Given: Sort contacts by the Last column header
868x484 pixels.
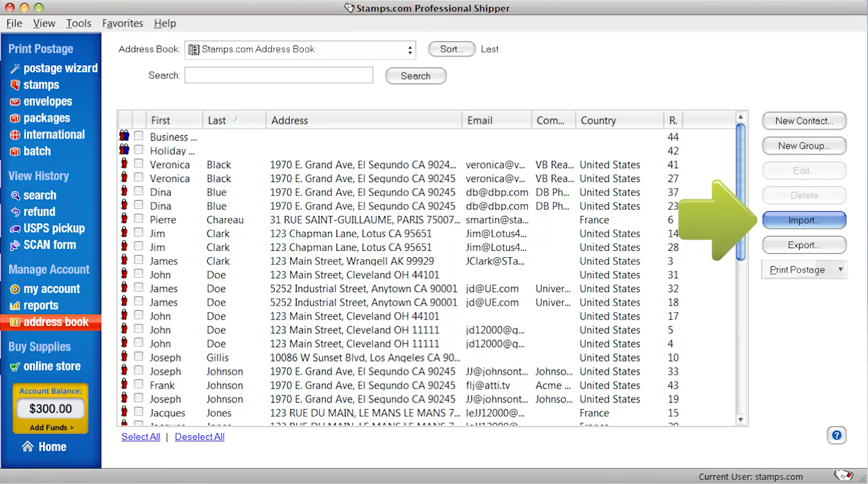Looking at the screenshot, I should click(x=234, y=120).
